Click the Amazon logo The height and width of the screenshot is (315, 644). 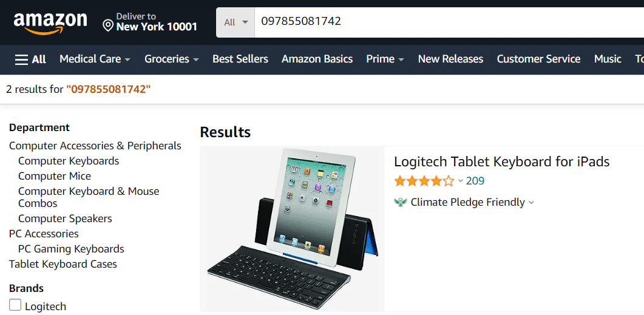[x=50, y=24]
